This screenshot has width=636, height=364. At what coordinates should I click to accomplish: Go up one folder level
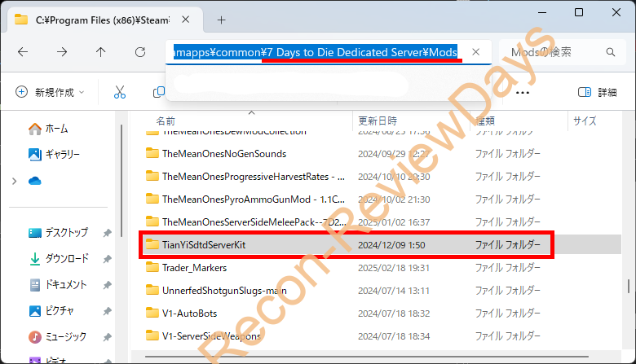click(100, 52)
